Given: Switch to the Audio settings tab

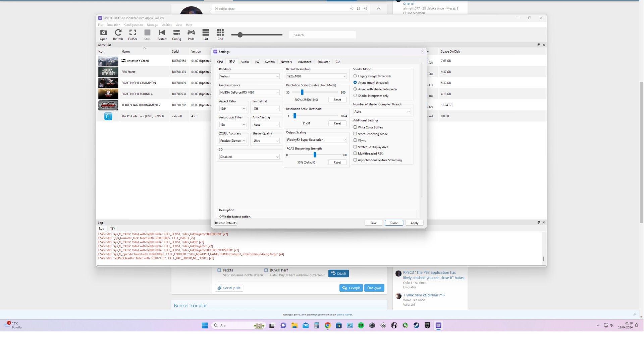Looking at the screenshot, I should 245,62.
